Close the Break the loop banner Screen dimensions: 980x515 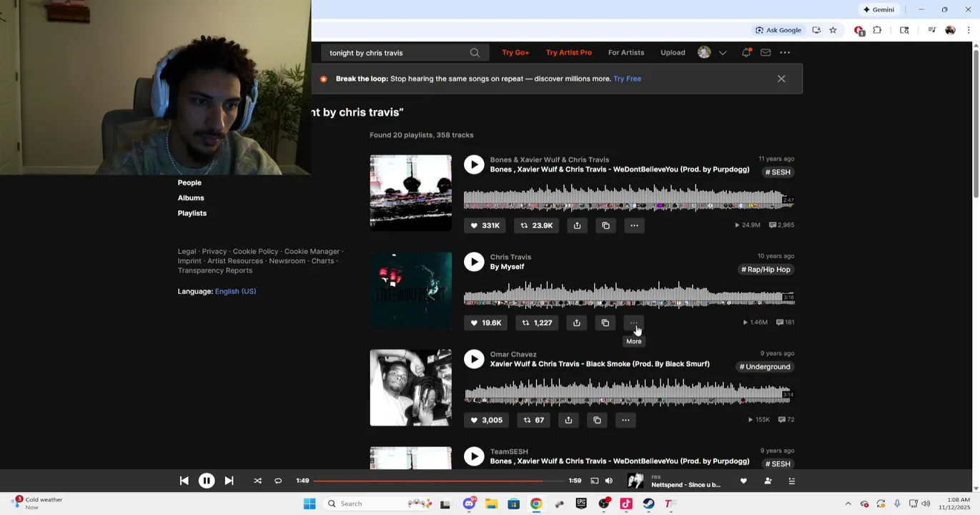[781, 79]
